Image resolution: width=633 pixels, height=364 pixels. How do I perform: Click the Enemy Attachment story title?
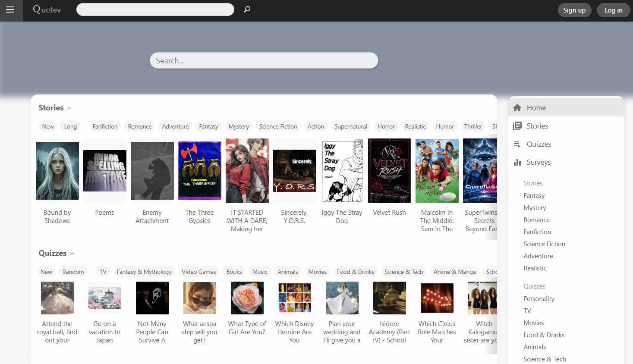click(x=152, y=217)
